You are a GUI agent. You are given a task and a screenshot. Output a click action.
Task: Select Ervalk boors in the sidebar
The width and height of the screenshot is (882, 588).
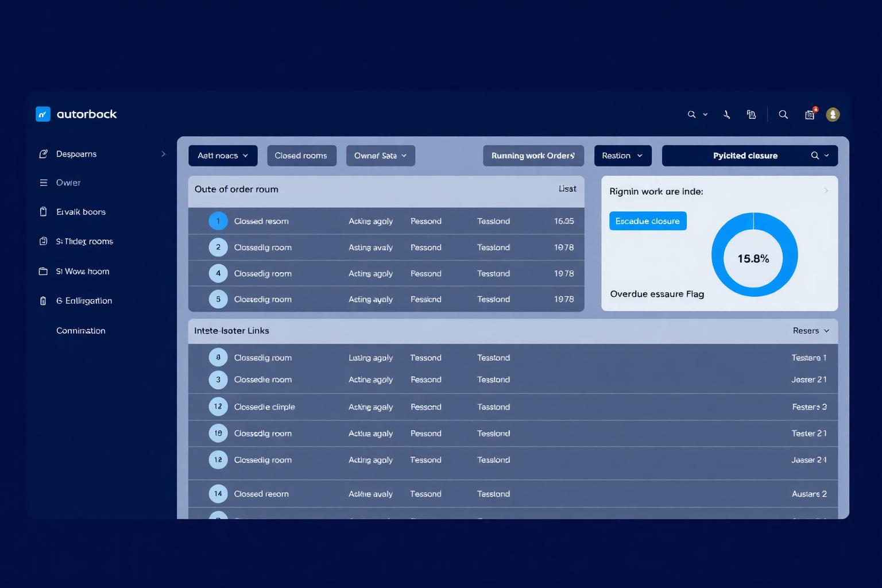coord(81,212)
